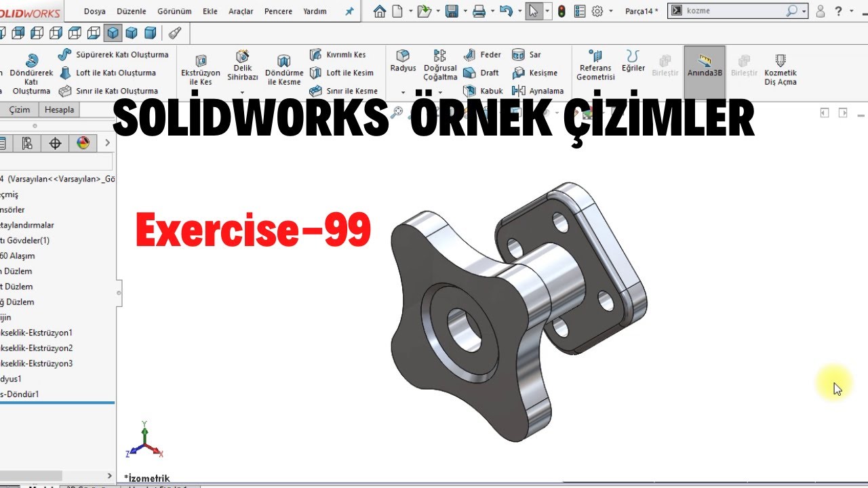Viewport: 868px width, 488px height.
Task: Open Options gear icon
Action: pos(597,12)
